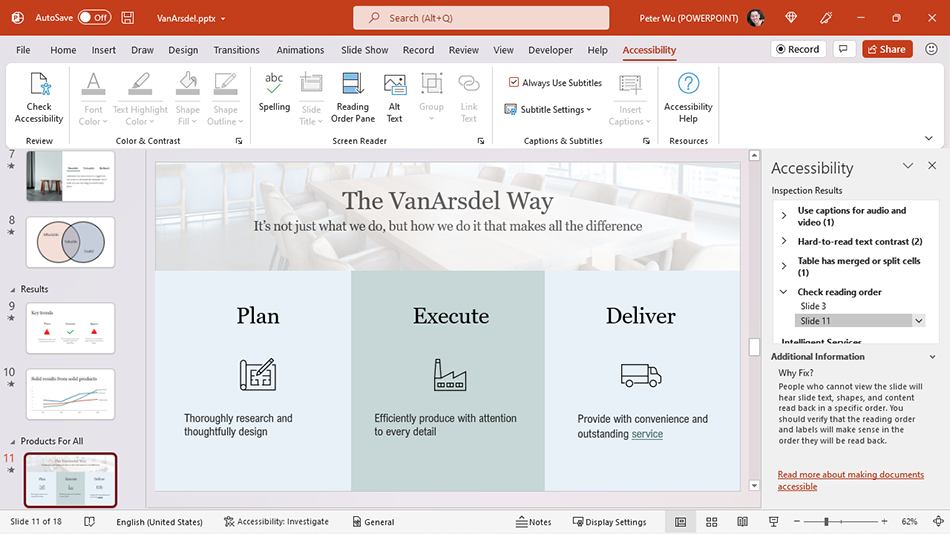This screenshot has height=534, width=950.
Task: Start Slide Show from status bar
Action: coord(774,521)
